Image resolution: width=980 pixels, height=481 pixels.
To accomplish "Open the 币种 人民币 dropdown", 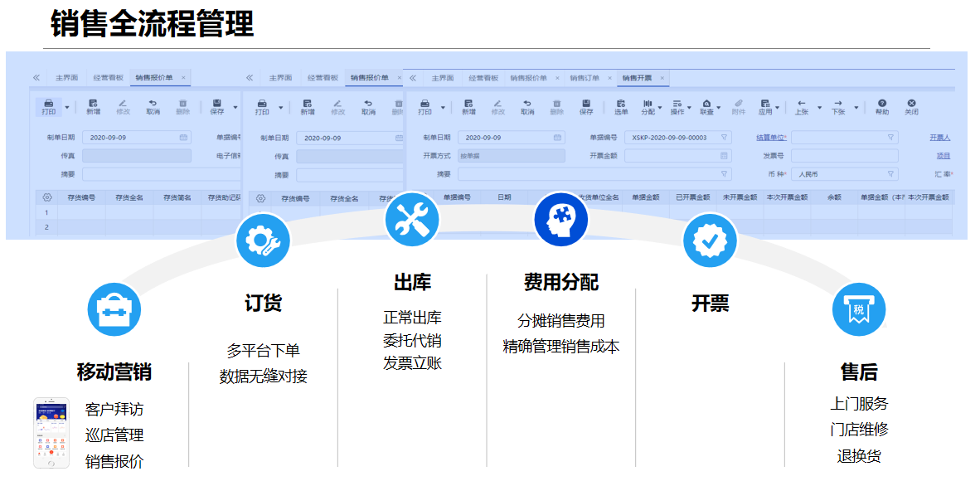I will 890,174.
